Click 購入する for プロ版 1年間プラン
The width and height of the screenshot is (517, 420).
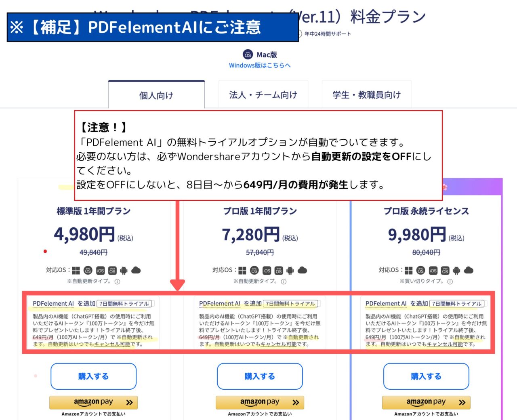(x=260, y=376)
